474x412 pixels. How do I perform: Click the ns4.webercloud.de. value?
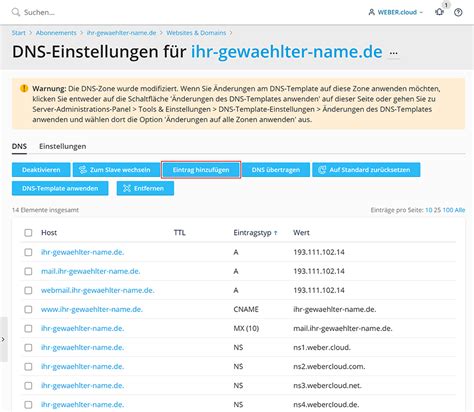(x=326, y=405)
